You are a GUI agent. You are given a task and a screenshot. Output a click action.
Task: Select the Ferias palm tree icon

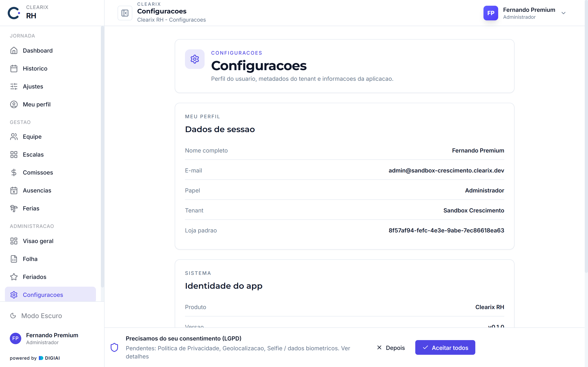14,209
